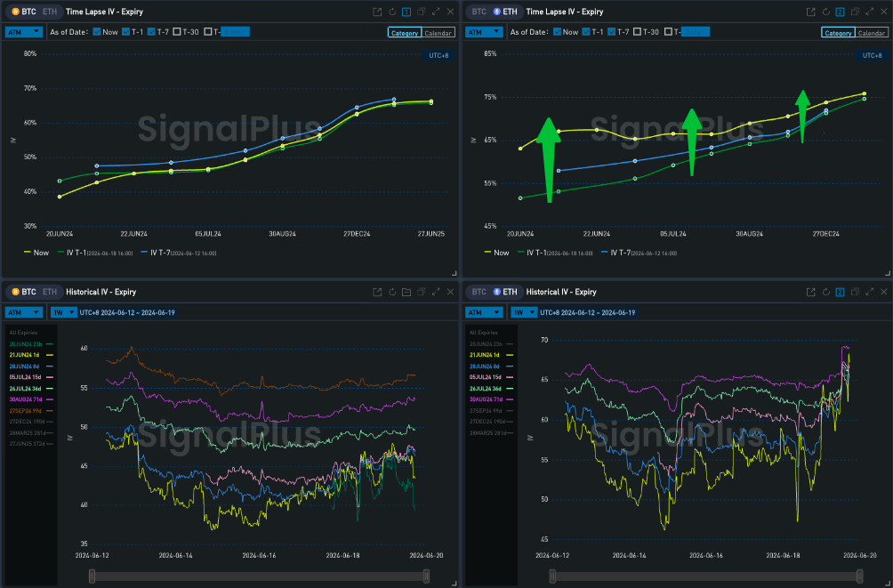Image resolution: width=893 pixels, height=588 pixels.
Task: Open BTC Time Lapse IV in external window
Action: [x=377, y=12]
